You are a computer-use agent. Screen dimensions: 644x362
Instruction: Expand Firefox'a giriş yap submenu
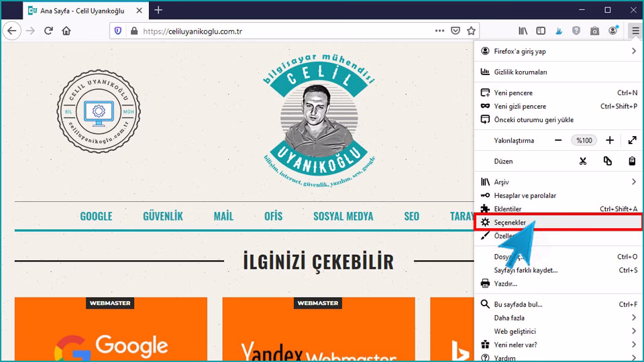point(559,52)
